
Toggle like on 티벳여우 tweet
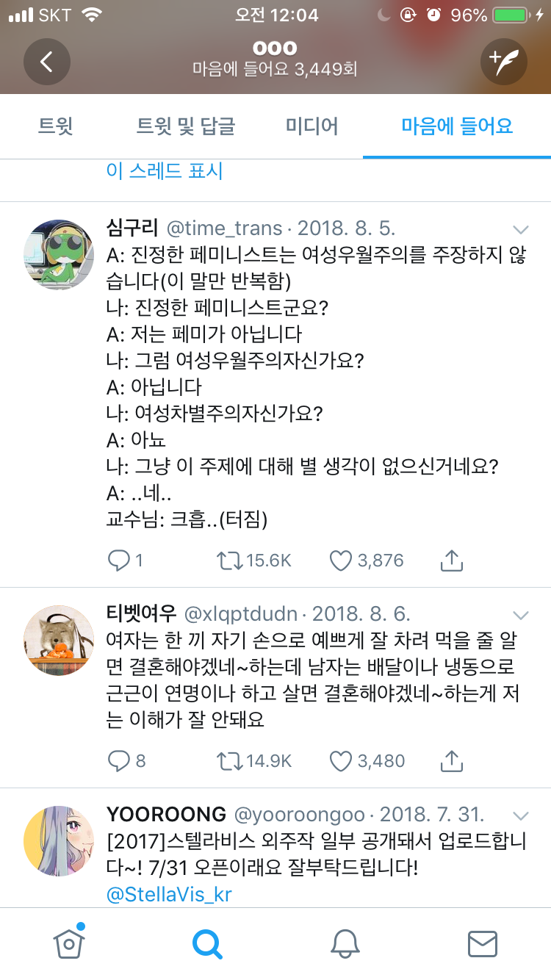click(x=341, y=761)
